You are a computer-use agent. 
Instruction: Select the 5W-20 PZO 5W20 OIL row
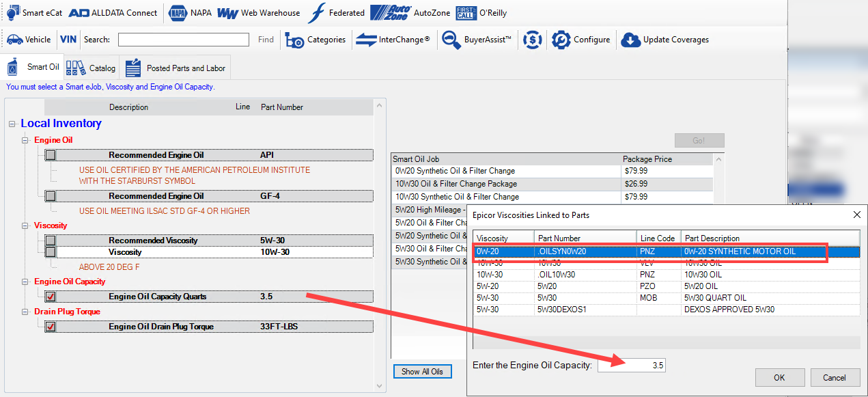667,286
